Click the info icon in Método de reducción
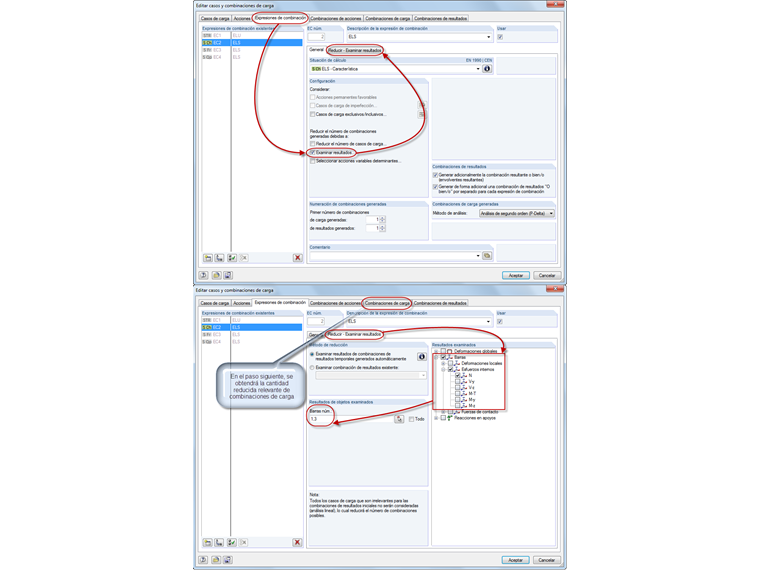The width and height of the screenshot is (760, 570). click(422, 357)
